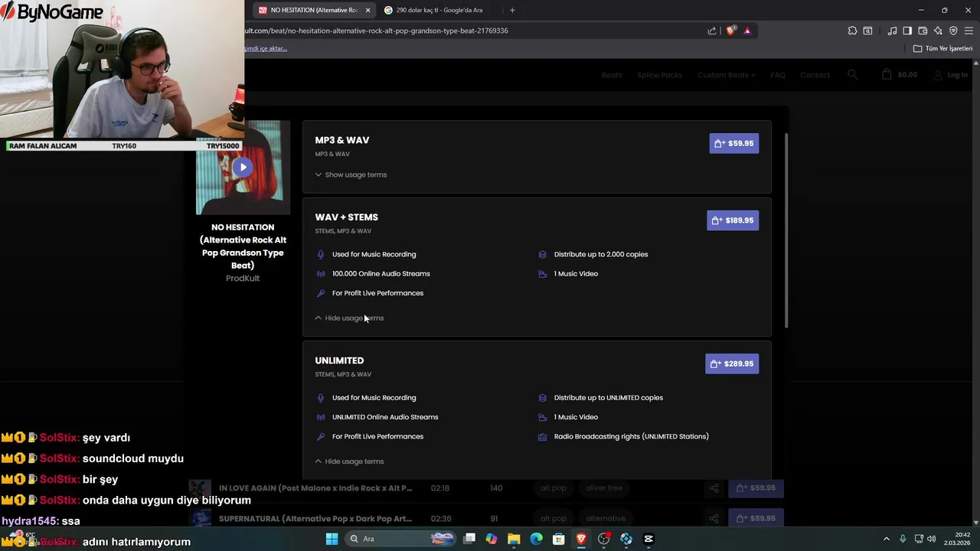Open the browser hamburger main menu
The image size is (980, 551).
coord(969,31)
